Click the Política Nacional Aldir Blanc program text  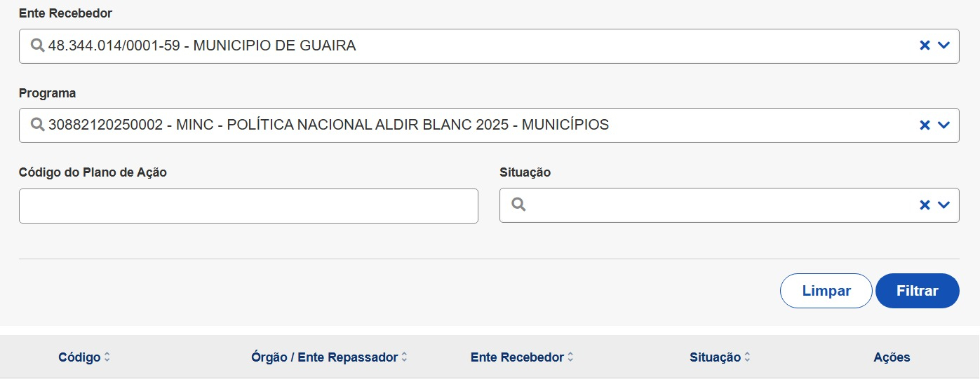click(x=393, y=125)
